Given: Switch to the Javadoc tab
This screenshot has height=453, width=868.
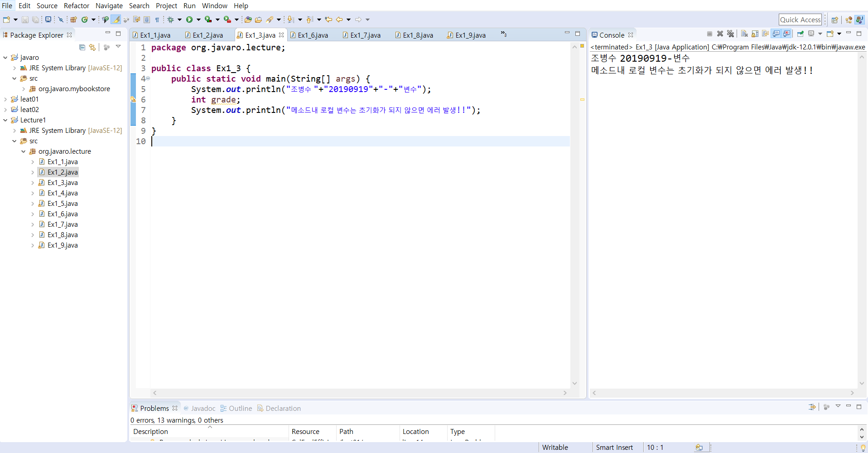Looking at the screenshot, I should coord(199,409).
